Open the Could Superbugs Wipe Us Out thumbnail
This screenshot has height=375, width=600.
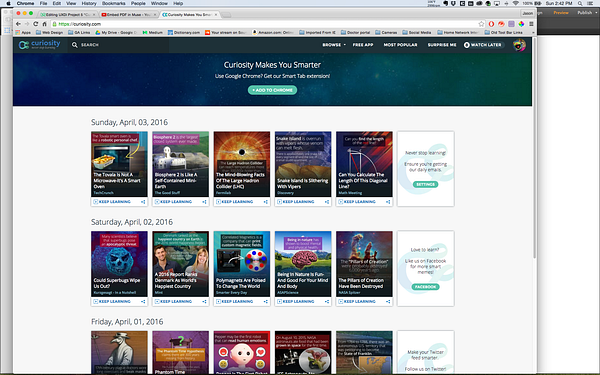coord(119,264)
